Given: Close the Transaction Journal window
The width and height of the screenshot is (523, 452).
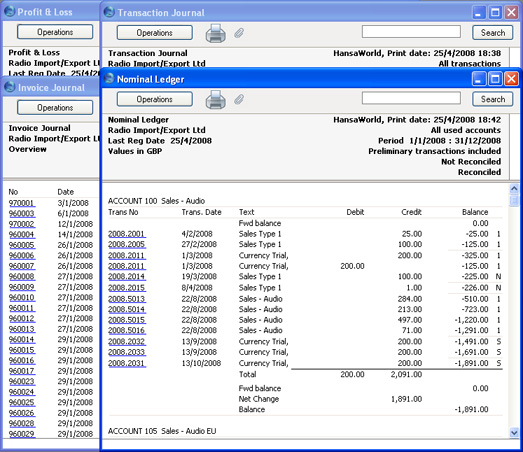Looking at the screenshot, I should point(511,13).
